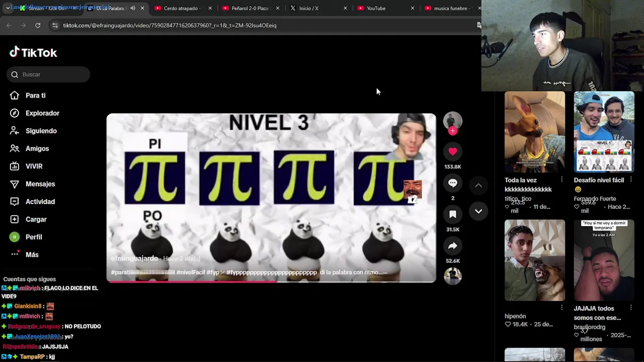Click the '133.8K' likes count
This screenshot has height=362, width=644.
tap(453, 166)
